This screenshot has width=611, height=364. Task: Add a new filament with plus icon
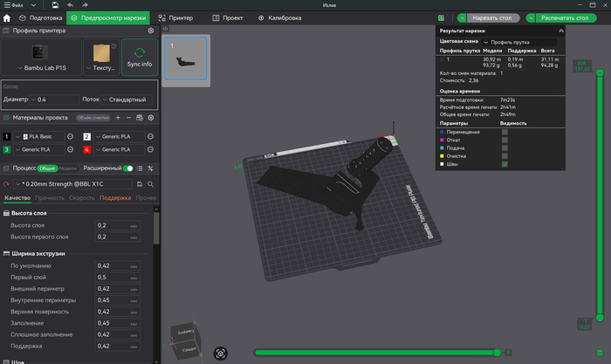[x=118, y=117]
